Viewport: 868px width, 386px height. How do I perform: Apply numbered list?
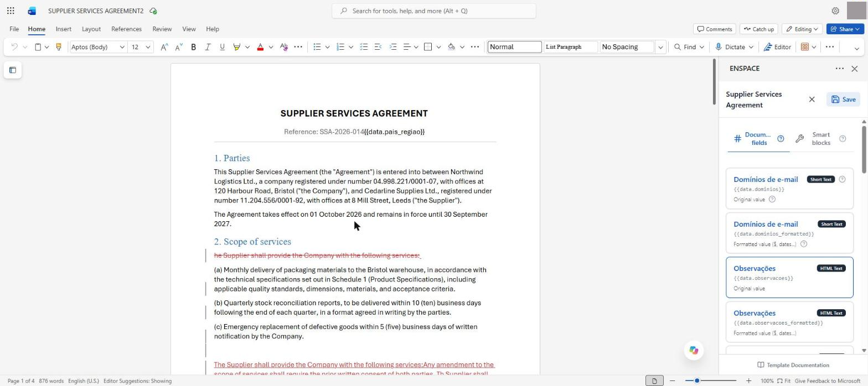coord(340,47)
